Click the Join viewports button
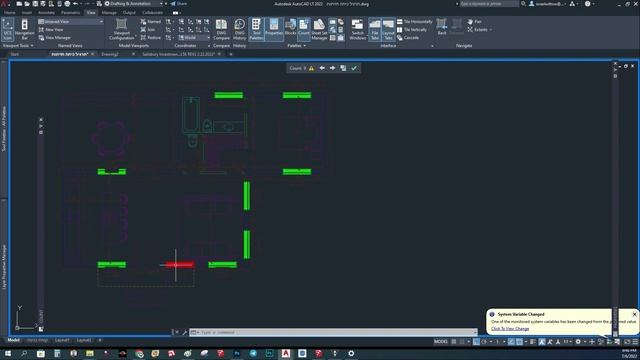This screenshot has height=360, width=640. pos(148,30)
